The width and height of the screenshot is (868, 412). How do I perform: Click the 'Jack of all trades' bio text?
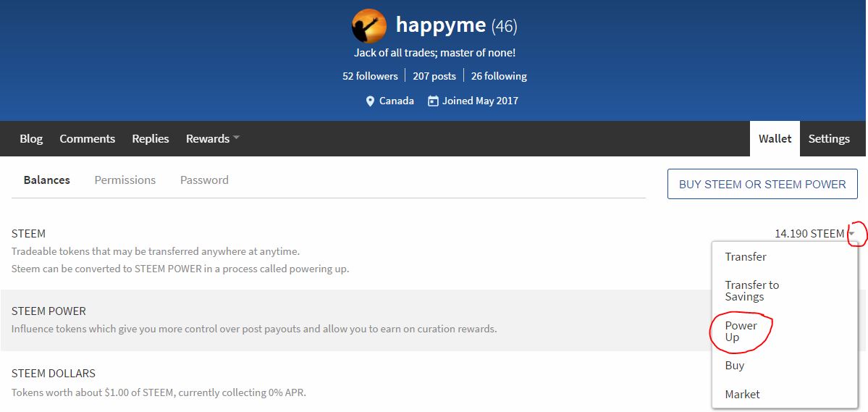point(434,53)
